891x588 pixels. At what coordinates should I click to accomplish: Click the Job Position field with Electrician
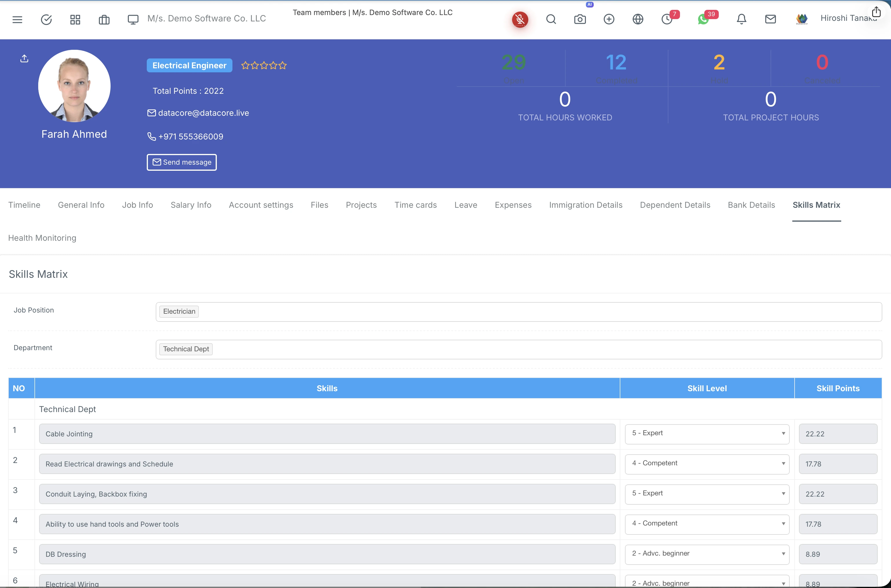pyautogui.click(x=518, y=312)
